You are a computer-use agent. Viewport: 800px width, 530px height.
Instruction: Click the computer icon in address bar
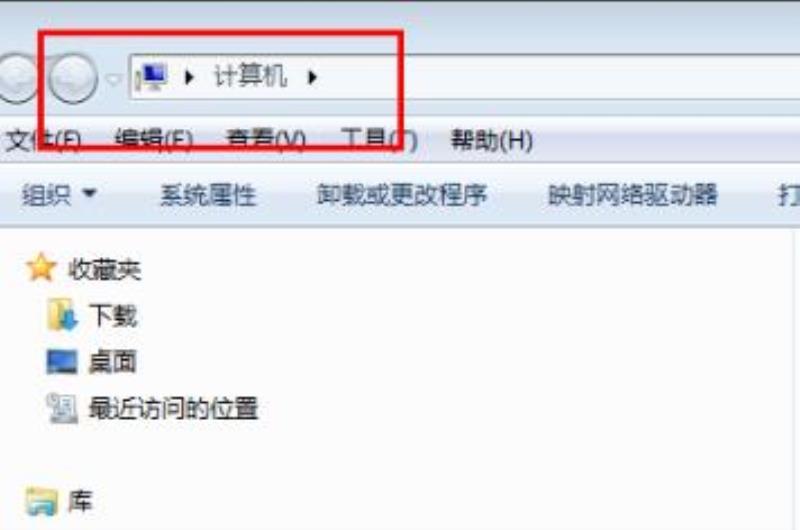[x=152, y=77]
